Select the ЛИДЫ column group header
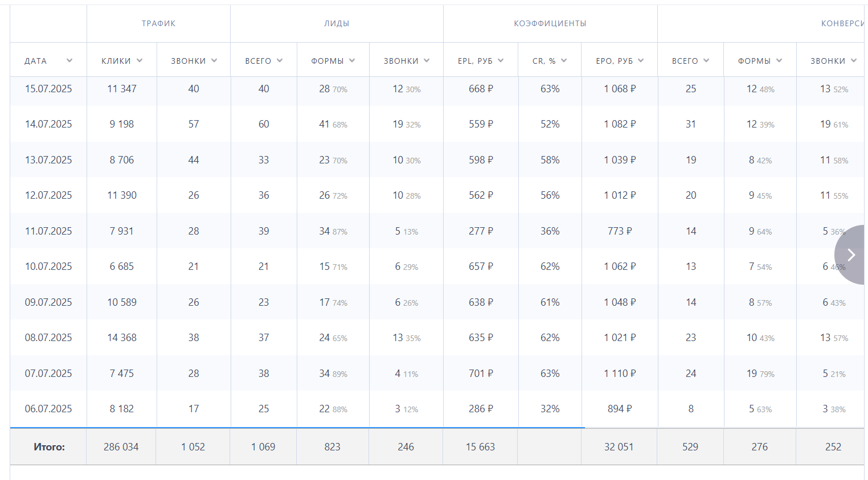Image resolution: width=868 pixels, height=480 pixels. click(337, 23)
